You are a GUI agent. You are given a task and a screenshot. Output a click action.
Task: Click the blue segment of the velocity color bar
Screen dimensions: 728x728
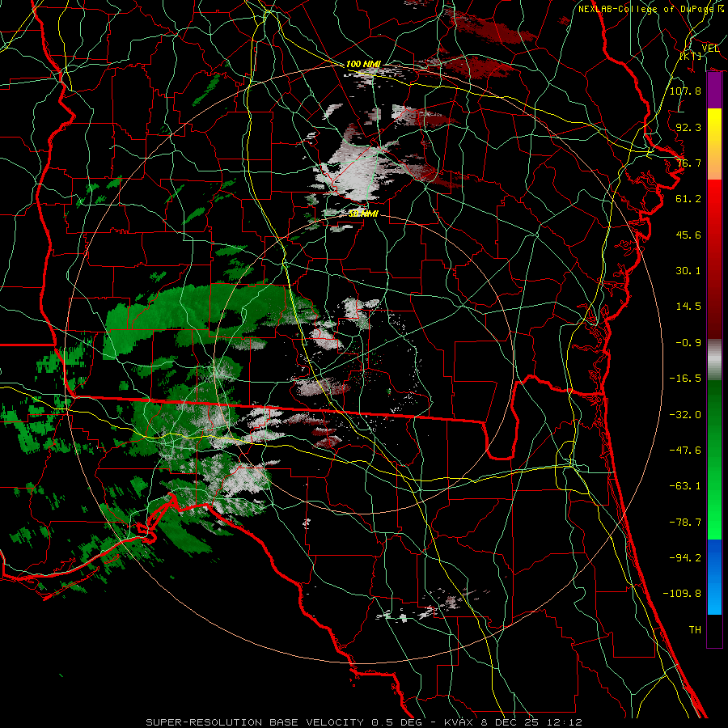tap(714, 577)
